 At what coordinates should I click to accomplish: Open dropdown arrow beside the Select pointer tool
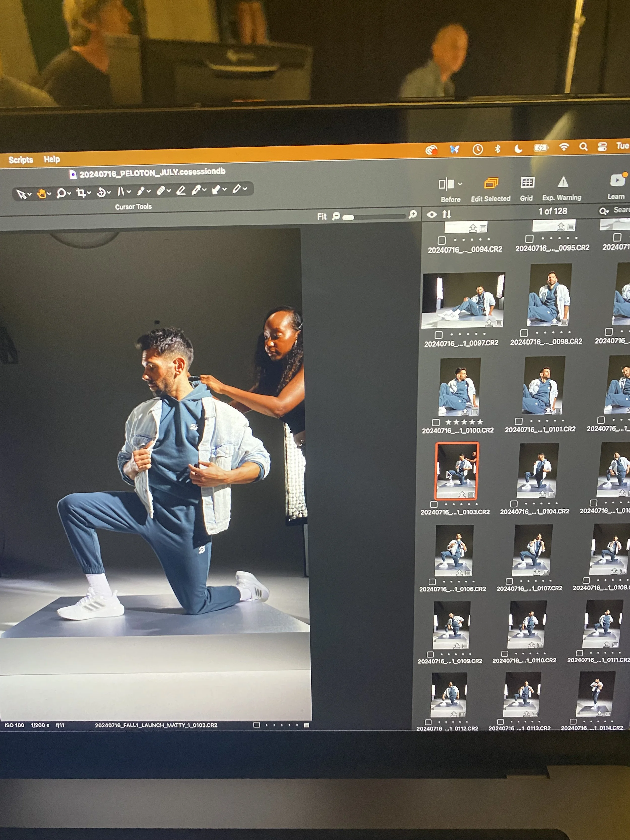tap(29, 194)
